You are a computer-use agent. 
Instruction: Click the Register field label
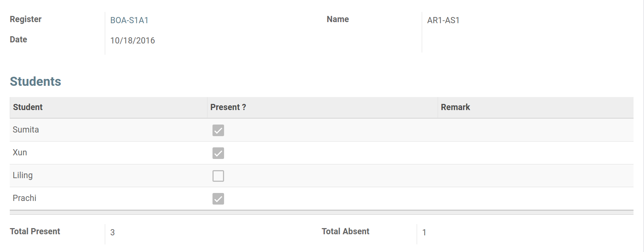26,19
